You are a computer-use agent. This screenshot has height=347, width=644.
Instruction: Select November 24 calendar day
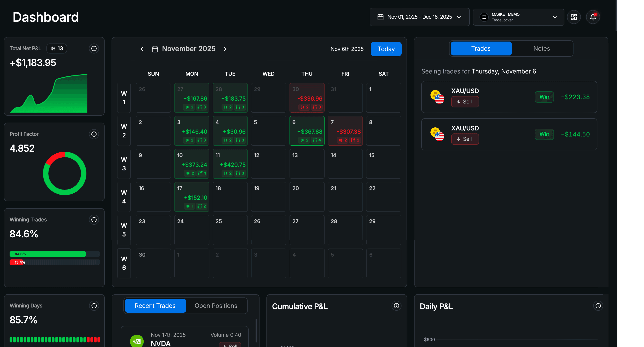click(x=192, y=230)
